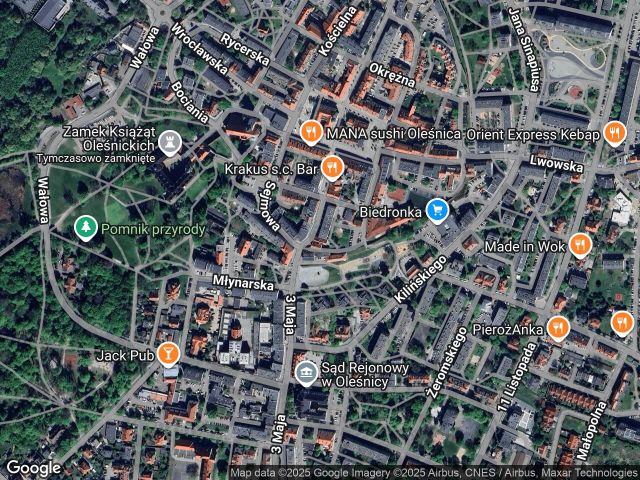Viewport: 640px width, 480px height.
Task: Click the Żeromskiego street label
Action: click(x=447, y=362)
